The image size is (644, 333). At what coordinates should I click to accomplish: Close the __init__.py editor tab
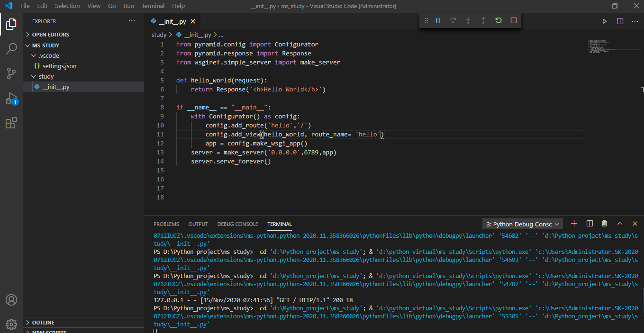pyautogui.click(x=193, y=21)
